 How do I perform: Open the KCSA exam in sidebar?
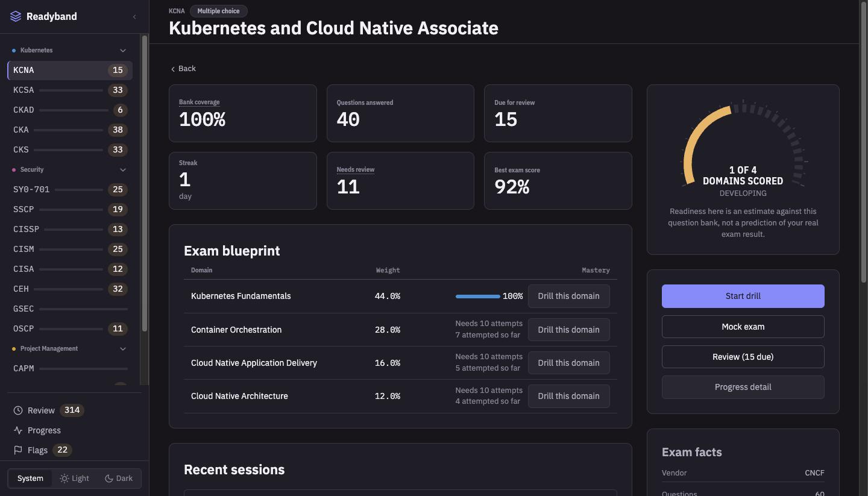(x=70, y=90)
